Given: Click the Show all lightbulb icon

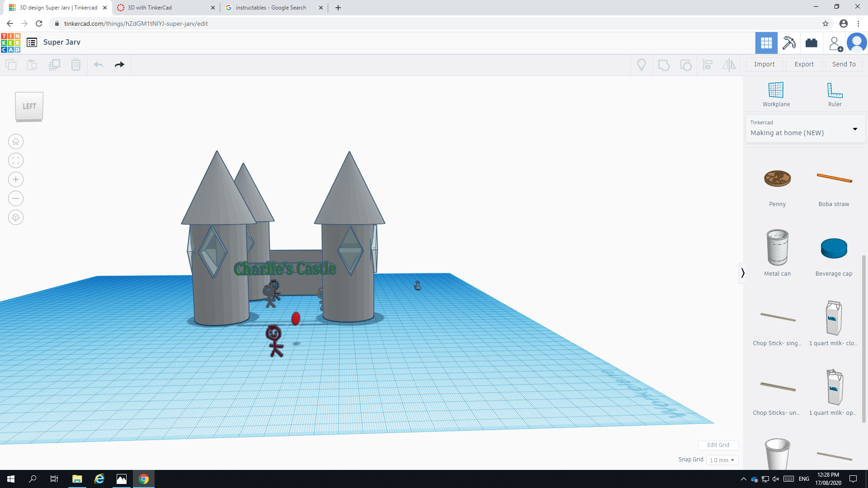Looking at the screenshot, I should pyautogui.click(x=642, y=65).
